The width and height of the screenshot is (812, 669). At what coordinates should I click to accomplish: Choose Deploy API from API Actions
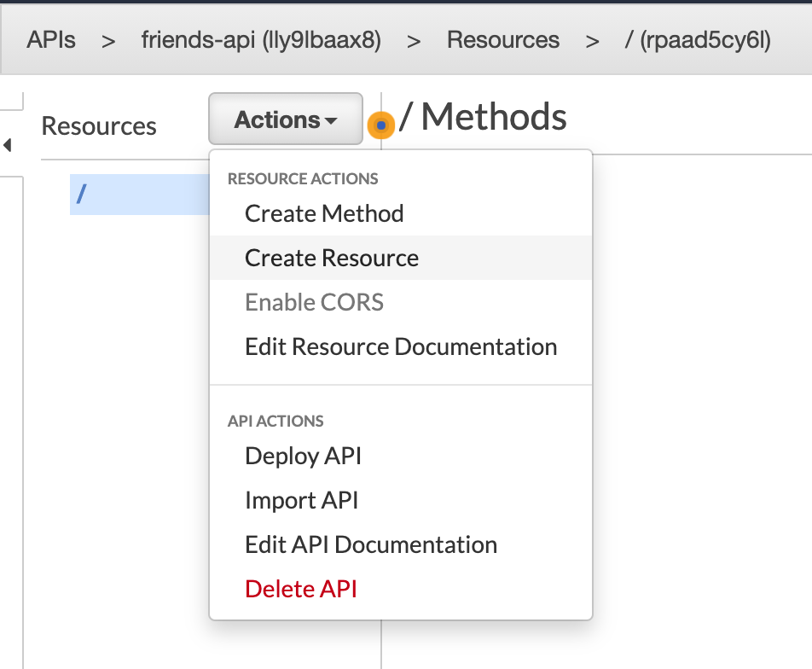pyautogui.click(x=303, y=456)
